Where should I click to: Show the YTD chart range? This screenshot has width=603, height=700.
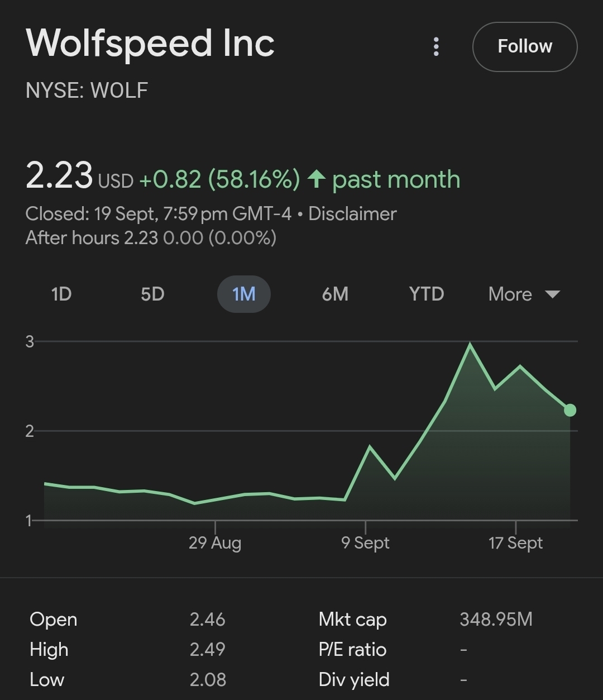coord(426,294)
